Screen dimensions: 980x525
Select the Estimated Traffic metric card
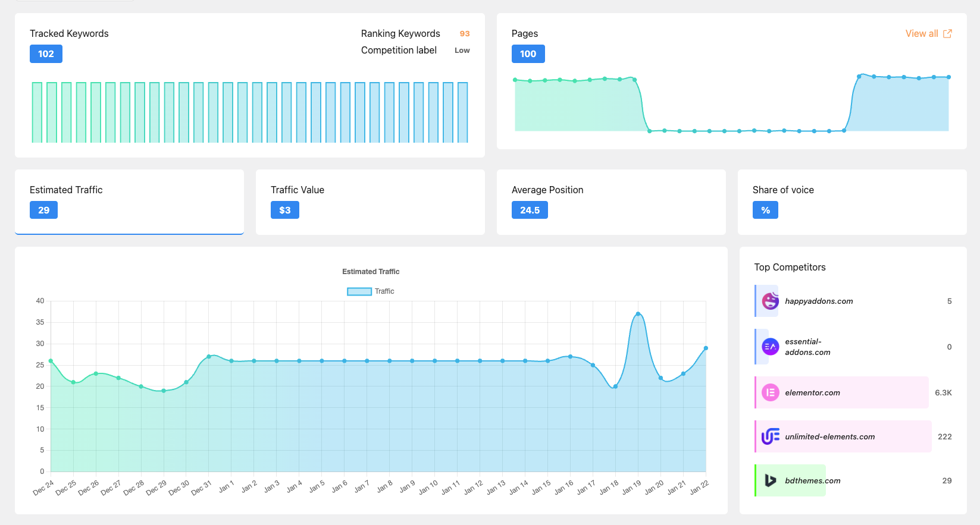[x=129, y=202]
